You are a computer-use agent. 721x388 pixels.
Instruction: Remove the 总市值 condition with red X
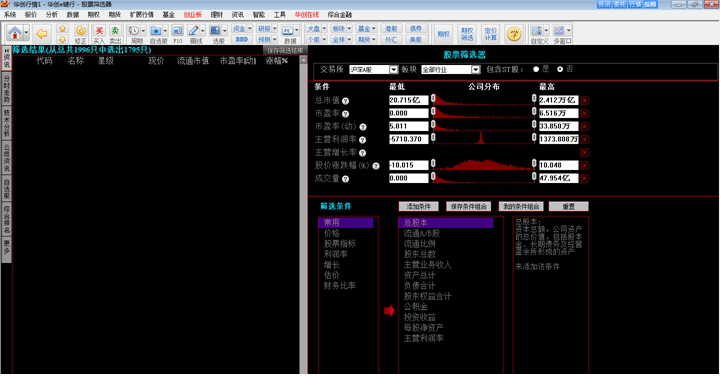[x=584, y=100]
